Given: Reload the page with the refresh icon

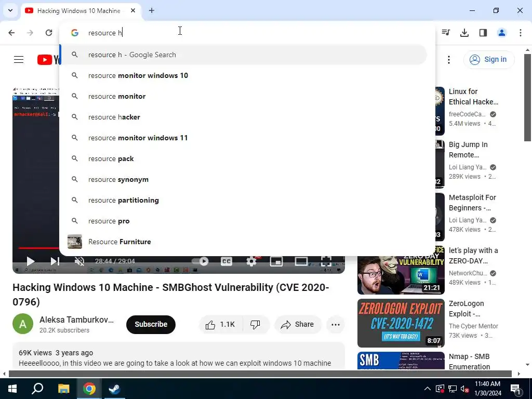Looking at the screenshot, I should coord(49,33).
